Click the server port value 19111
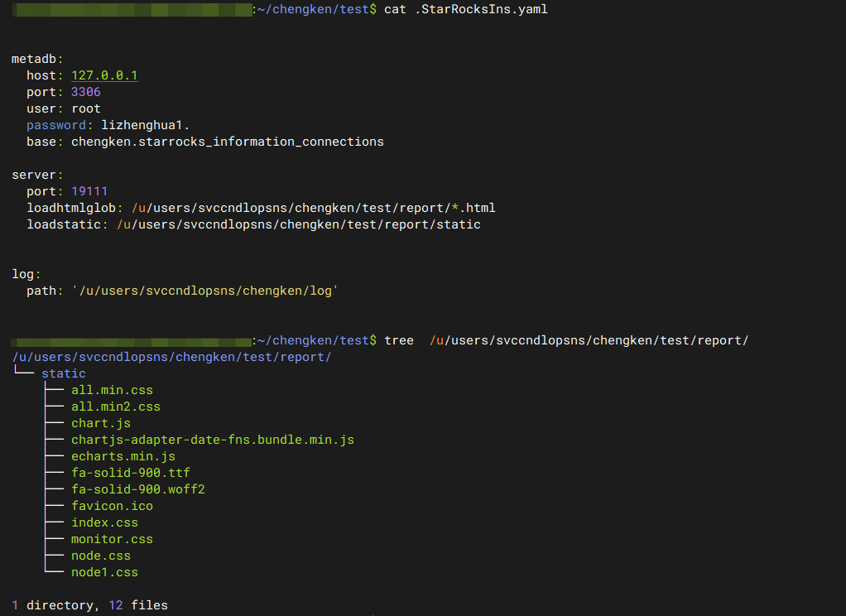 point(89,191)
